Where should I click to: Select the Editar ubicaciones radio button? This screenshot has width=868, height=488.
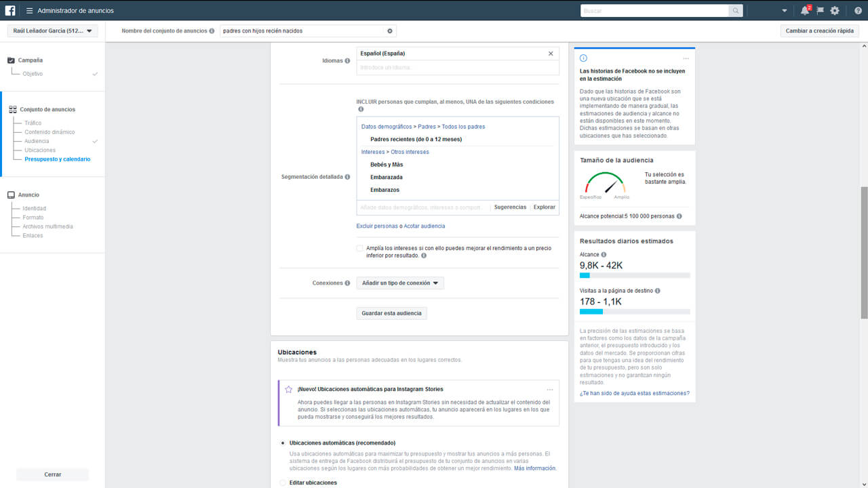pos(283,483)
